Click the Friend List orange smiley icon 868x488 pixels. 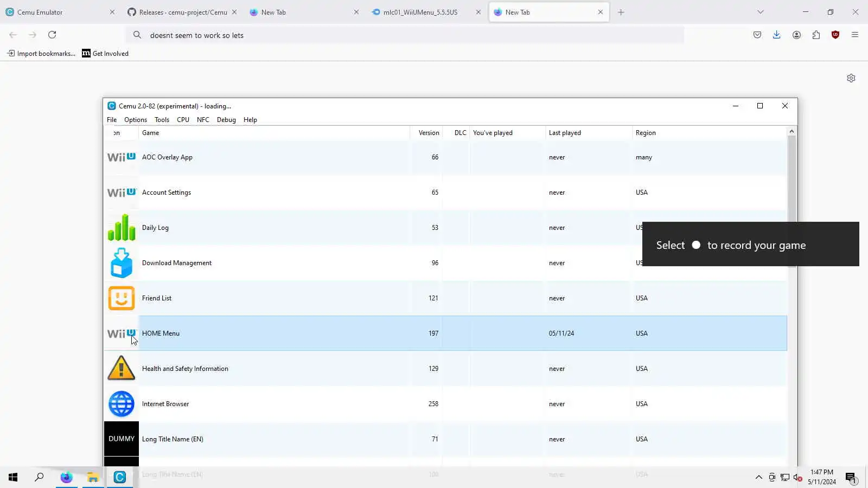point(122,298)
